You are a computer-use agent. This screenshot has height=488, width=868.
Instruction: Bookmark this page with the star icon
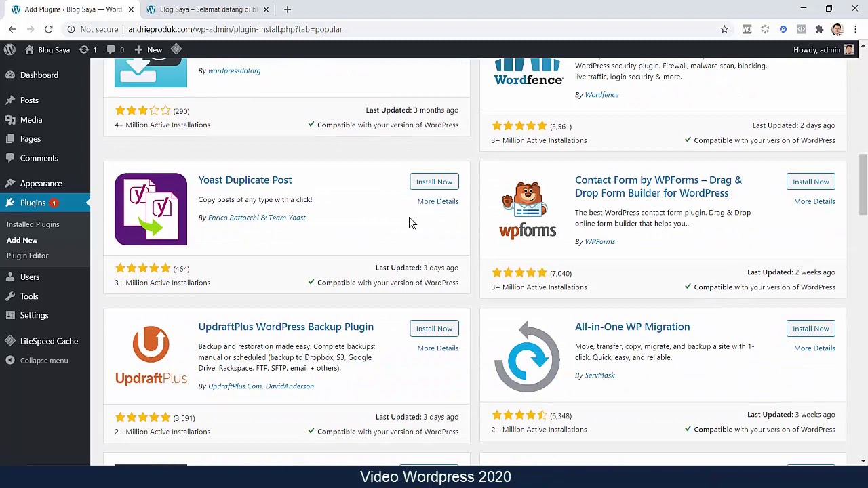[x=724, y=29]
